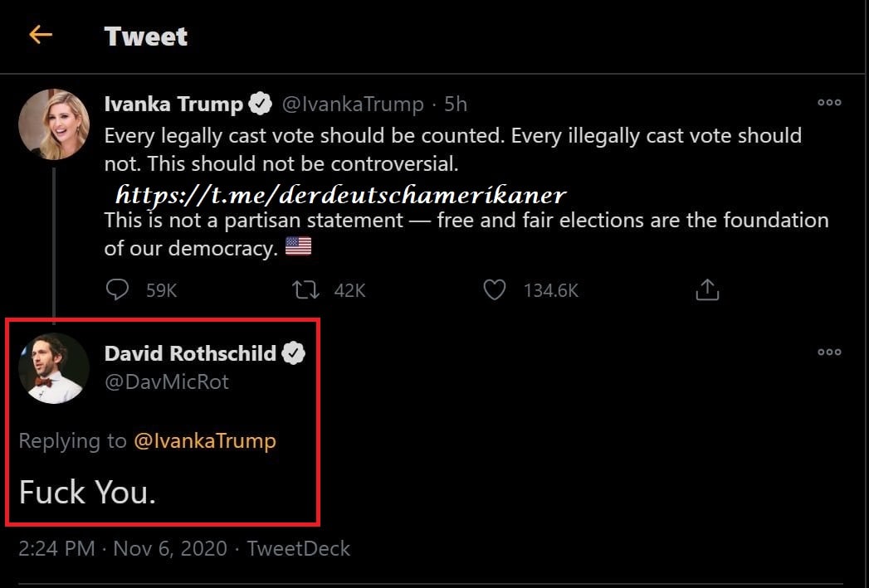
Task: Click the TweetDeck source label
Action: point(299,549)
